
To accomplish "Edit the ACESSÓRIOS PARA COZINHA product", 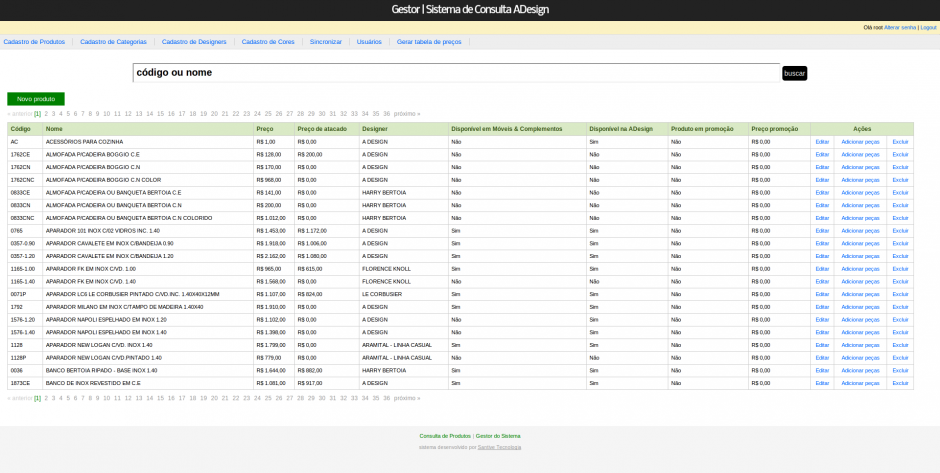I will pyautogui.click(x=822, y=142).
